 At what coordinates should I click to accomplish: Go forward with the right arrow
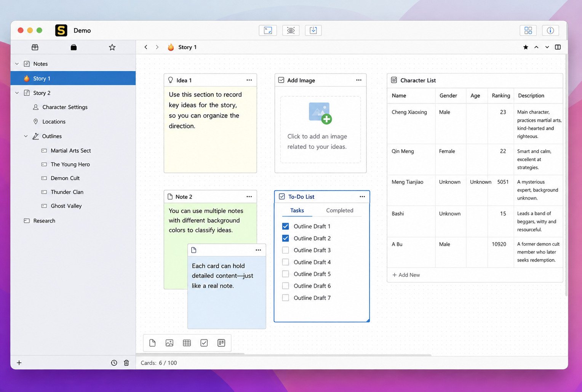pos(157,47)
